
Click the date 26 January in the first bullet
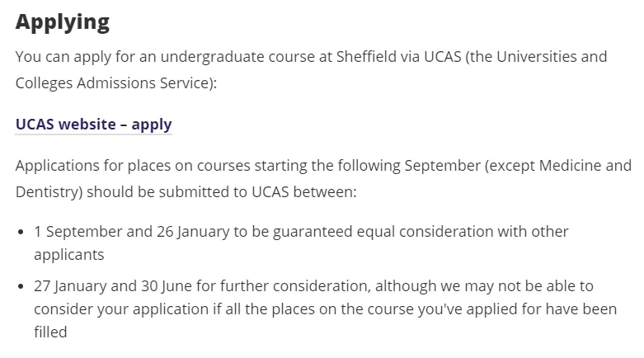point(193,232)
